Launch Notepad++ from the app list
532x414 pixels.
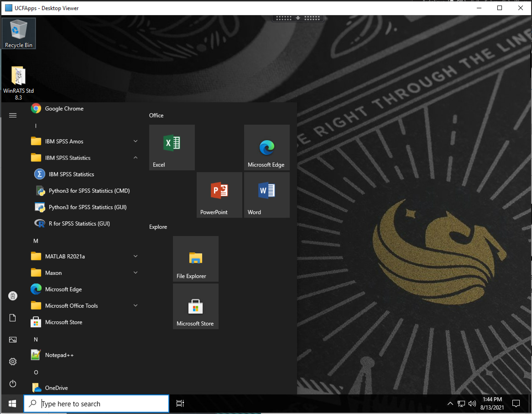(84, 355)
